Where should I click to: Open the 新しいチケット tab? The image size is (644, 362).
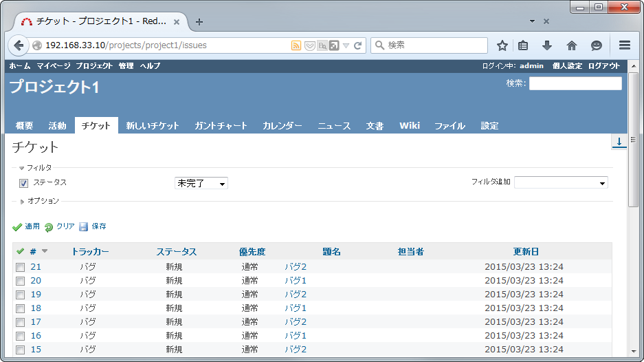[153, 125]
